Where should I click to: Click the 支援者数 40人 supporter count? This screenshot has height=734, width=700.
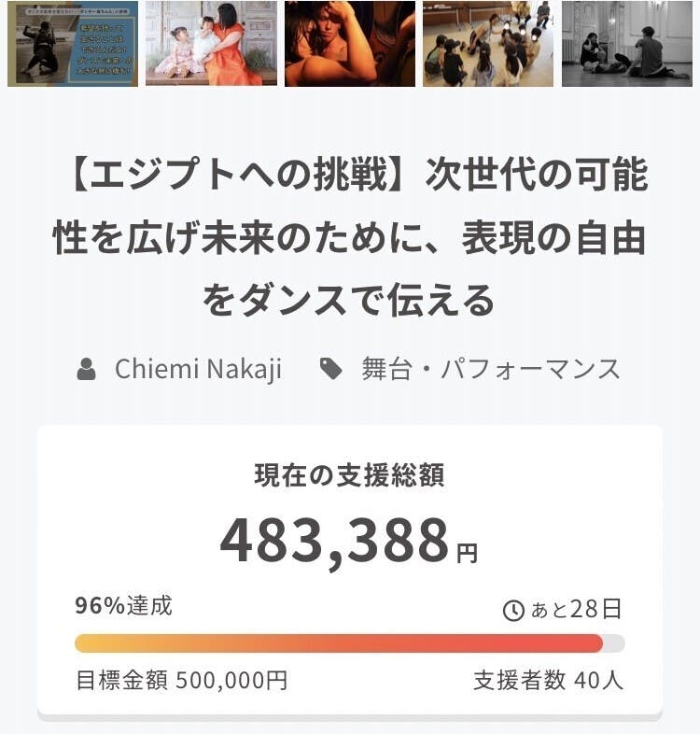click(548, 680)
